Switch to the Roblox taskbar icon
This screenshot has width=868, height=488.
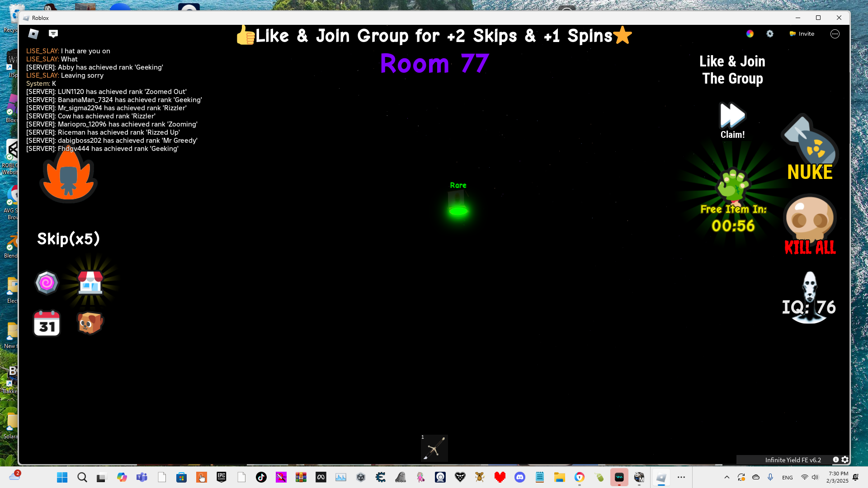(661, 477)
